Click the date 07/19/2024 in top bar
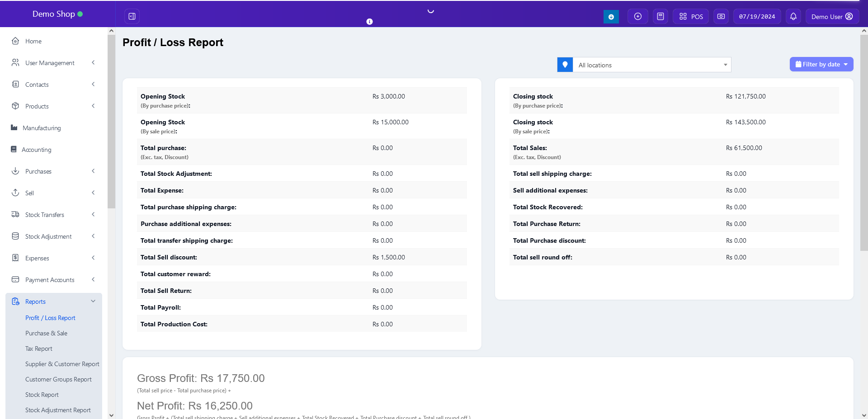The width and height of the screenshot is (868, 419). click(757, 16)
